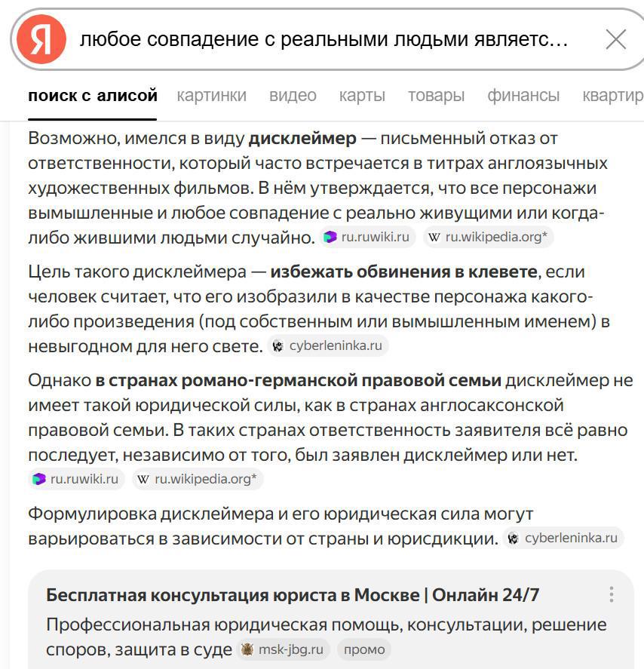Viewport: 644px width, 669px height.
Task: Switch to the картинки tab
Action: coord(211,96)
